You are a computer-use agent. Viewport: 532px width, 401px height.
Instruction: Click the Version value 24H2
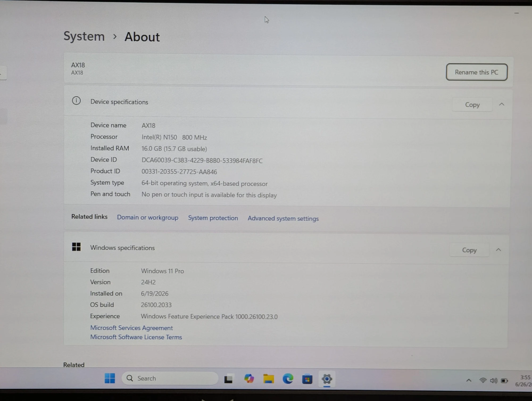(x=148, y=282)
